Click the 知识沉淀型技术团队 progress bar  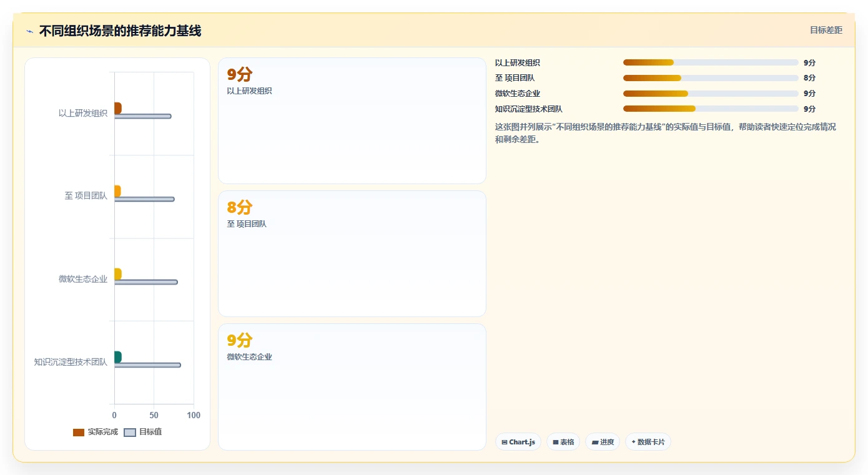(711, 109)
